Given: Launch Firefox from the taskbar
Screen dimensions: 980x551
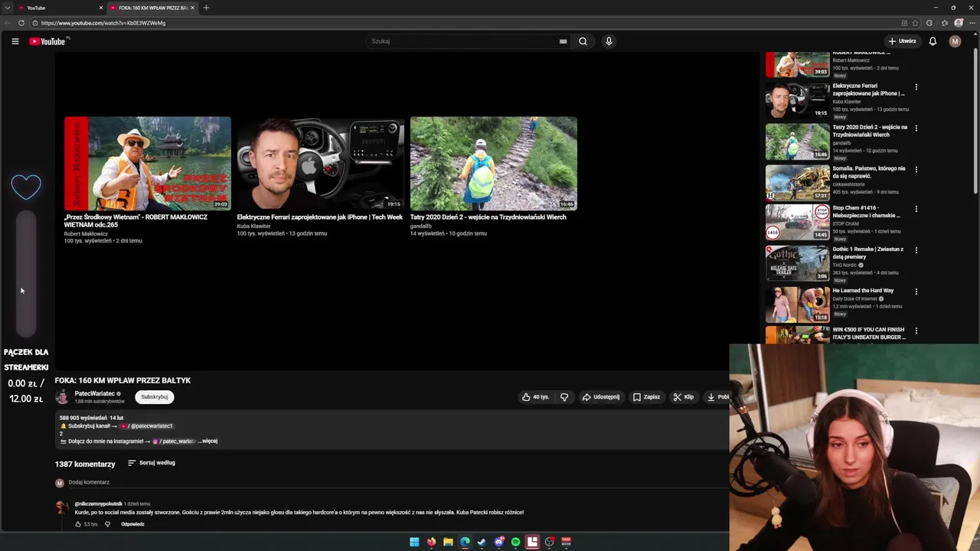Looking at the screenshot, I should coord(431,542).
